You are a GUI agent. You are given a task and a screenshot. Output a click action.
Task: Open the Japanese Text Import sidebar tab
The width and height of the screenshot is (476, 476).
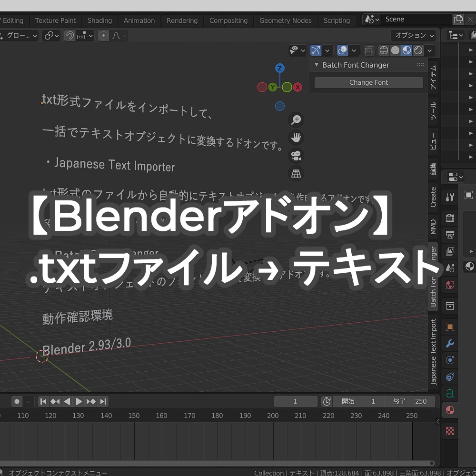tap(433, 352)
